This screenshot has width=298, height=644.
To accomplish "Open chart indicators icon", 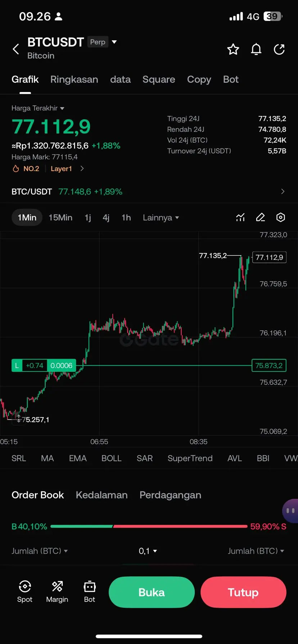I will tap(240, 217).
